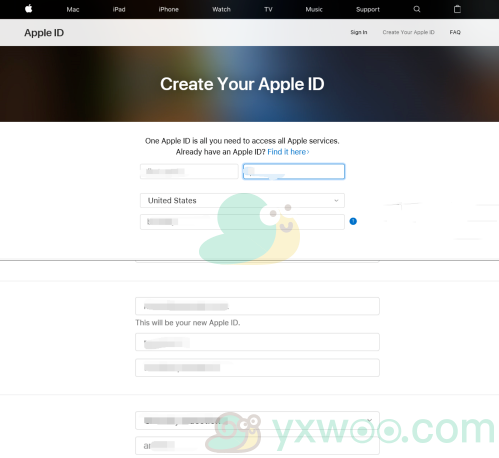Viewport: 499px width, 458px height.
Task: Click the password field below Apple ID note
Action: (257, 342)
